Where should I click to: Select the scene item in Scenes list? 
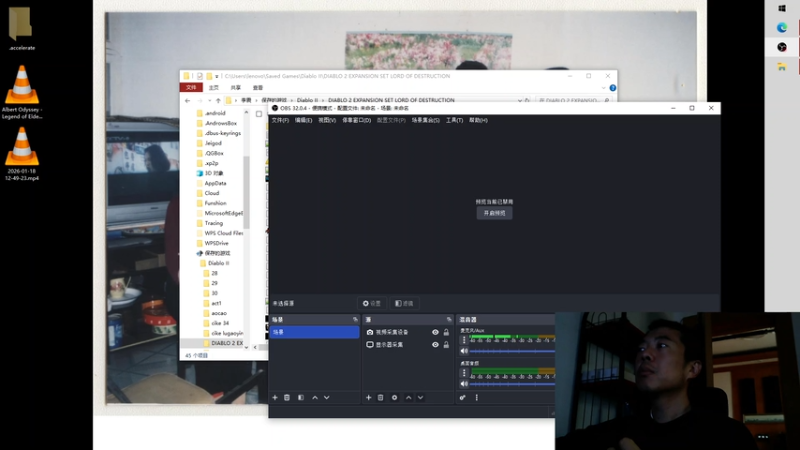314,332
